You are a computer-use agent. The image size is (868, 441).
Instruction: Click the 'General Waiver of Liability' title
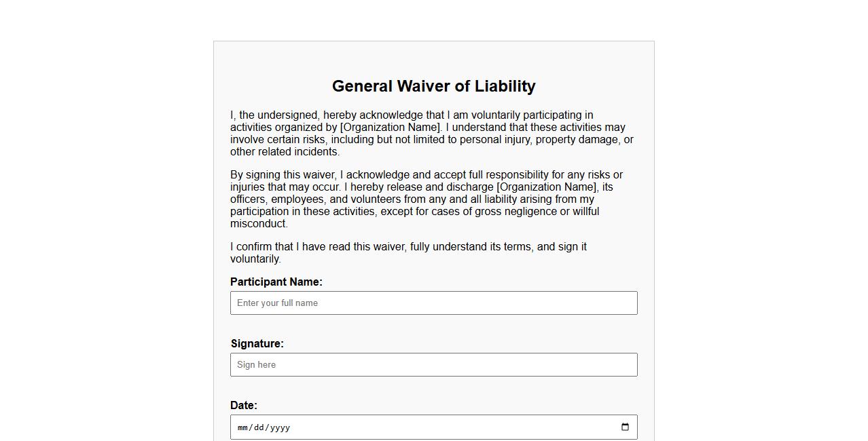click(x=433, y=86)
